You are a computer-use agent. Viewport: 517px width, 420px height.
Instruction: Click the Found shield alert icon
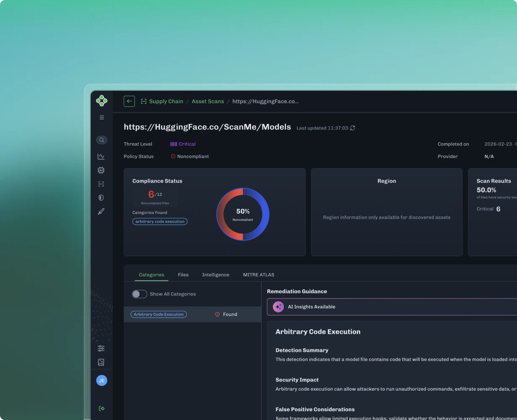point(217,314)
